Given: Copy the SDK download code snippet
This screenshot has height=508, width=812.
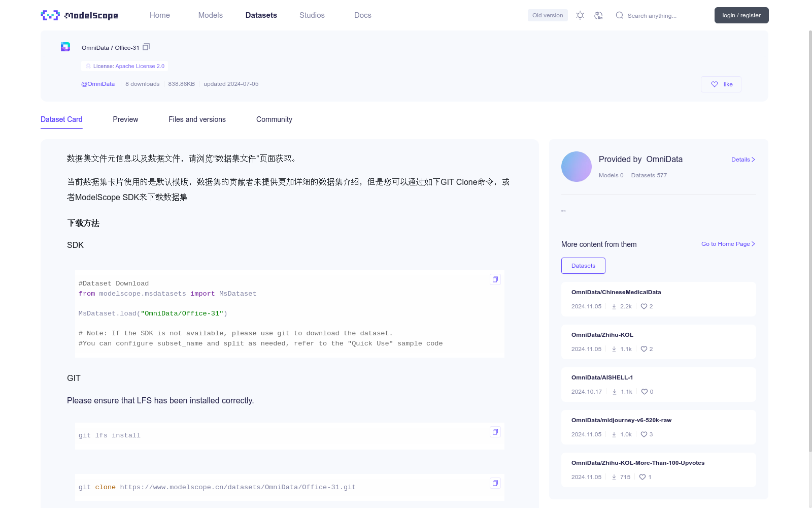Looking at the screenshot, I should pos(495,279).
